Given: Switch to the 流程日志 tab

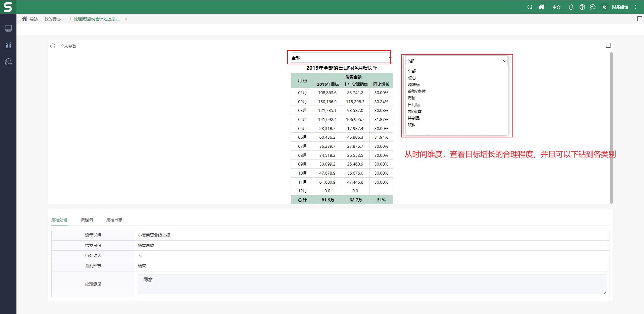Looking at the screenshot, I should tap(114, 220).
